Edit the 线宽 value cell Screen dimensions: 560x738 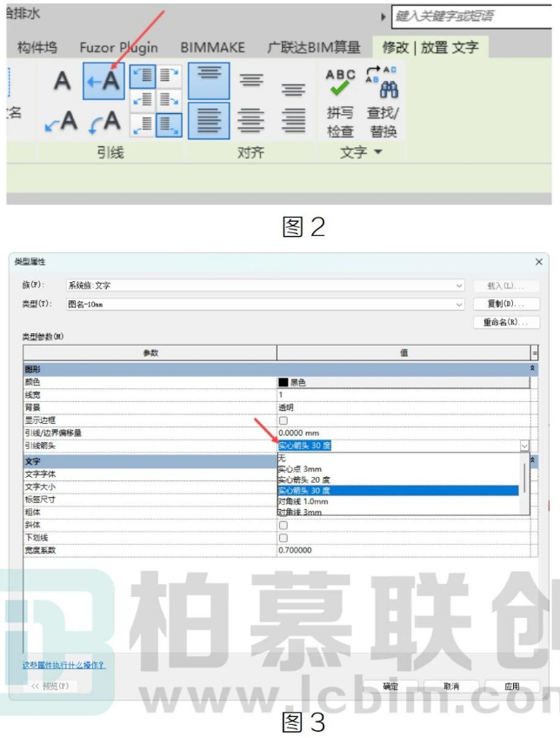[403, 395]
